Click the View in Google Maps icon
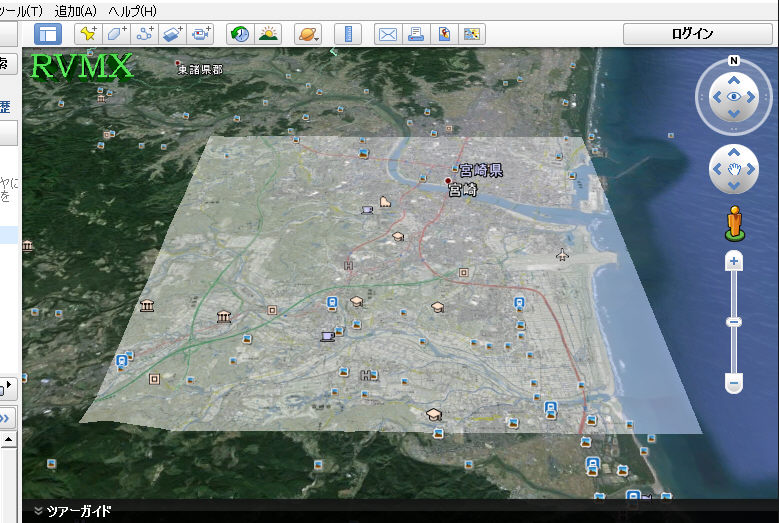The image size is (779, 523). [444, 34]
